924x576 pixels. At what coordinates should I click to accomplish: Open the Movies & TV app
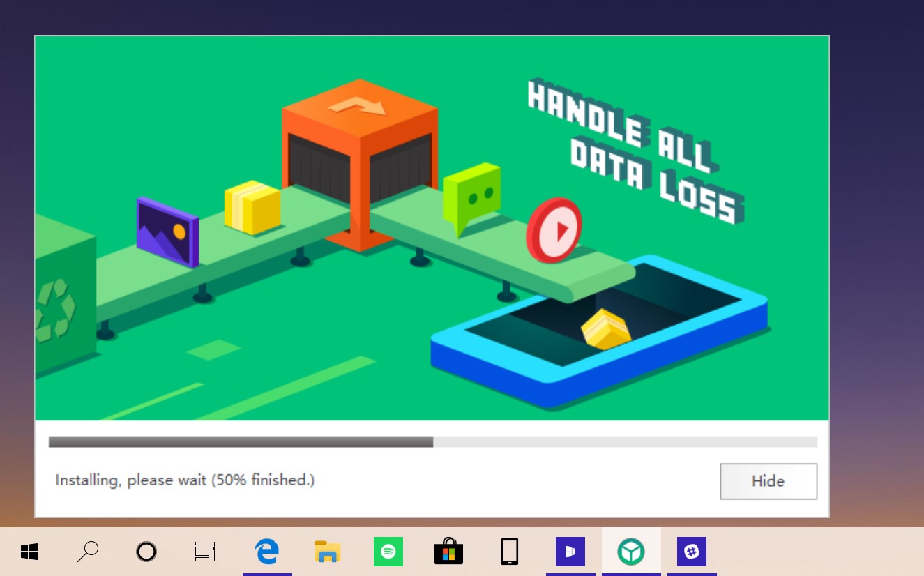pos(570,551)
